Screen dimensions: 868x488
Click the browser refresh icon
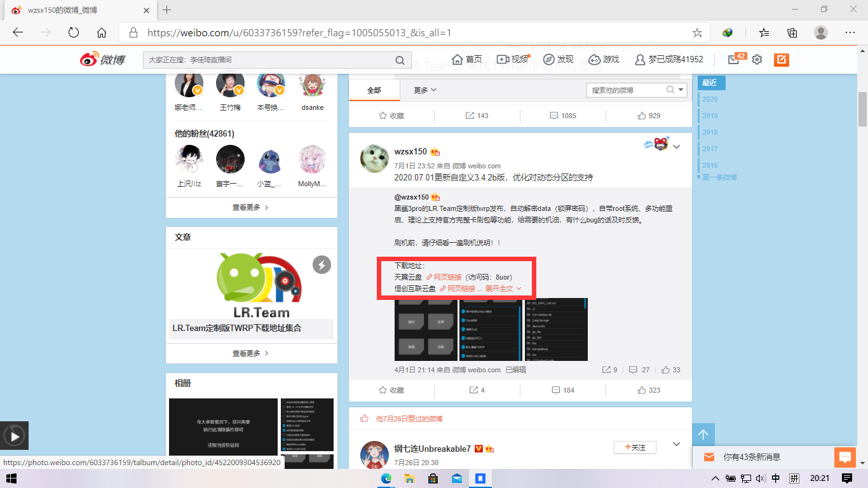point(73,32)
